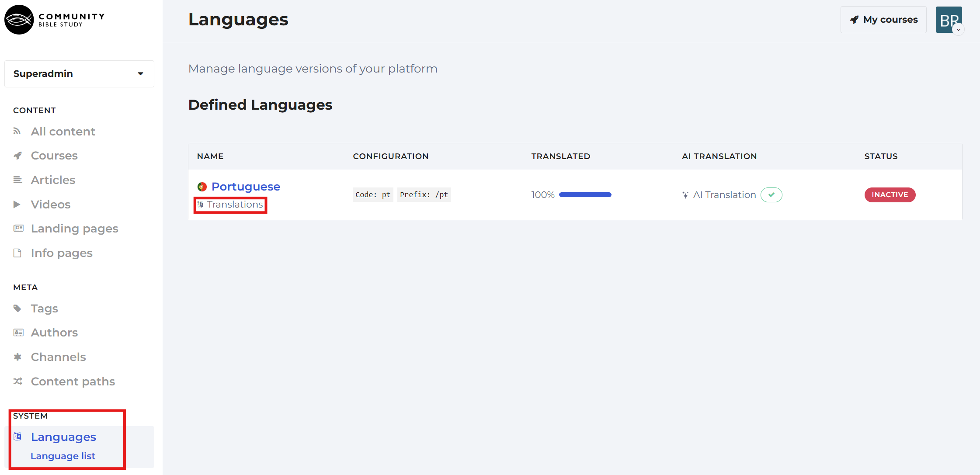Click the Community Bible Study logo
This screenshot has height=475, width=980.
coord(55,20)
